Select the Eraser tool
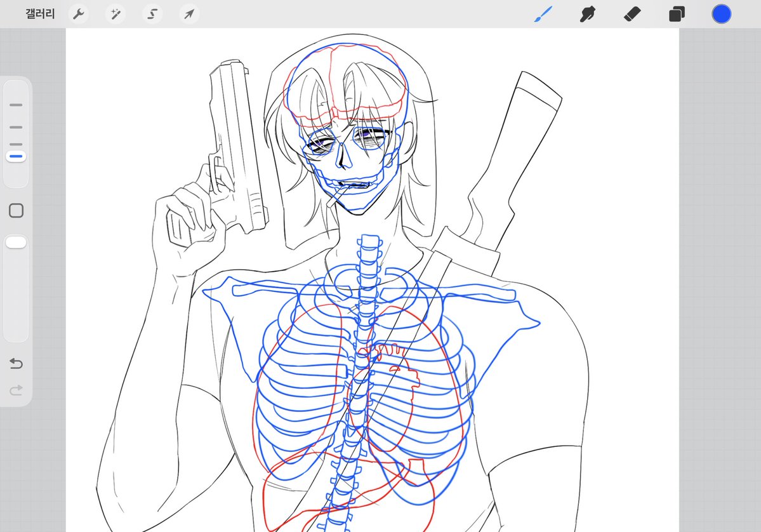 [632, 14]
